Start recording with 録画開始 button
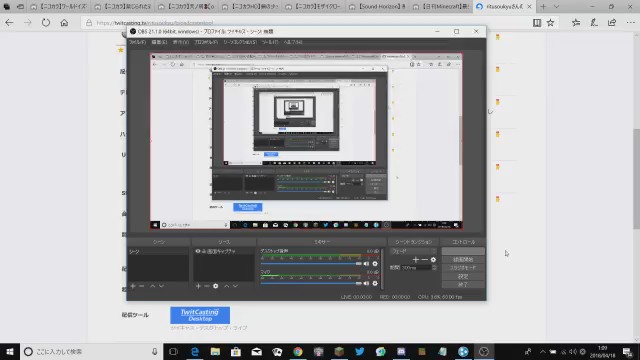Viewport: 640px width, 360px height. point(463,260)
